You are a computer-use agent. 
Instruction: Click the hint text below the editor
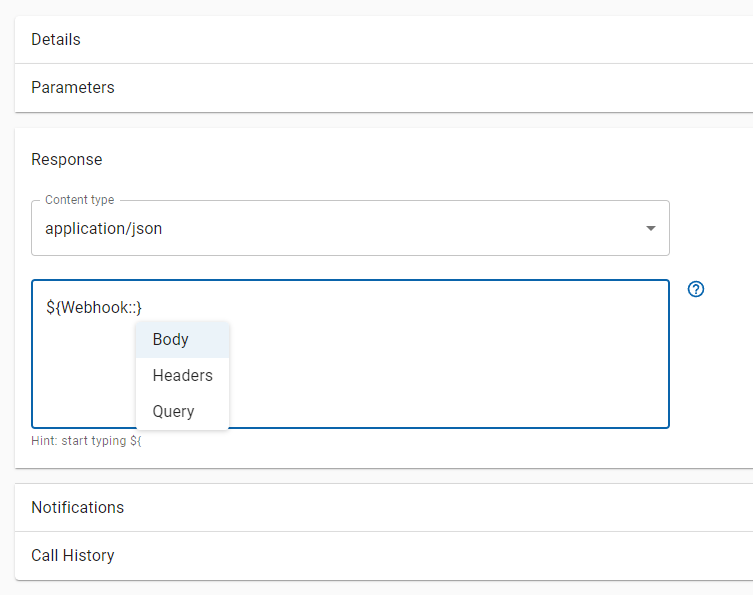(86, 441)
